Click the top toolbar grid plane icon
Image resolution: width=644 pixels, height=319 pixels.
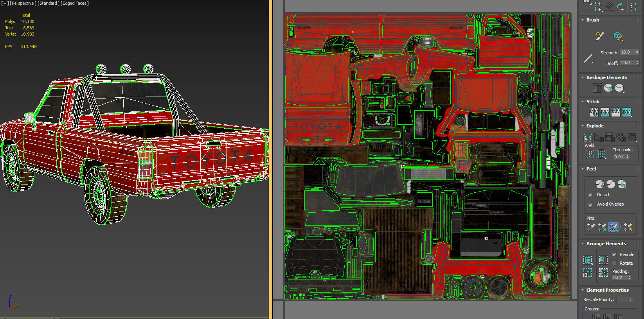tap(609, 6)
